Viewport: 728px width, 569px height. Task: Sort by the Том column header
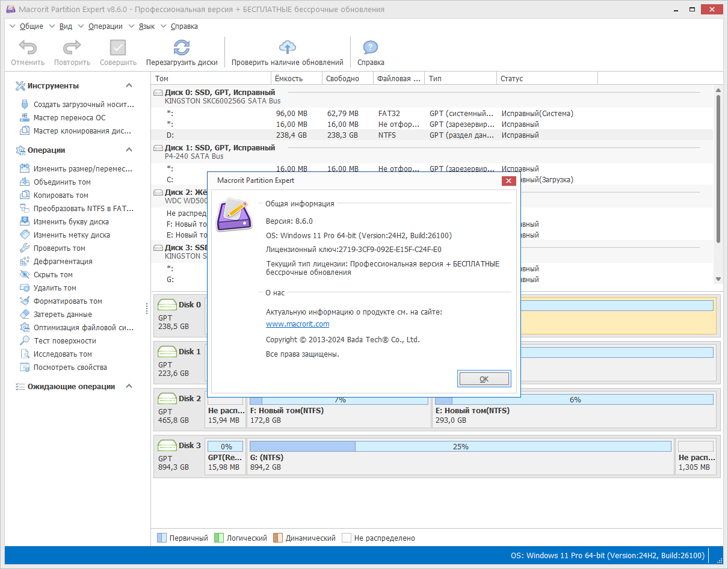211,78
